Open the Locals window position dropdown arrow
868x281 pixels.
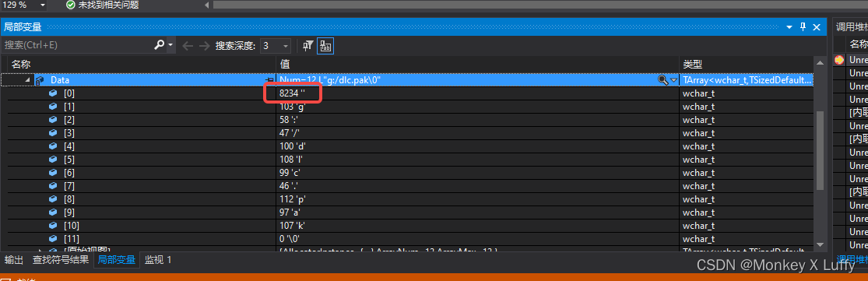coord(790,26)
